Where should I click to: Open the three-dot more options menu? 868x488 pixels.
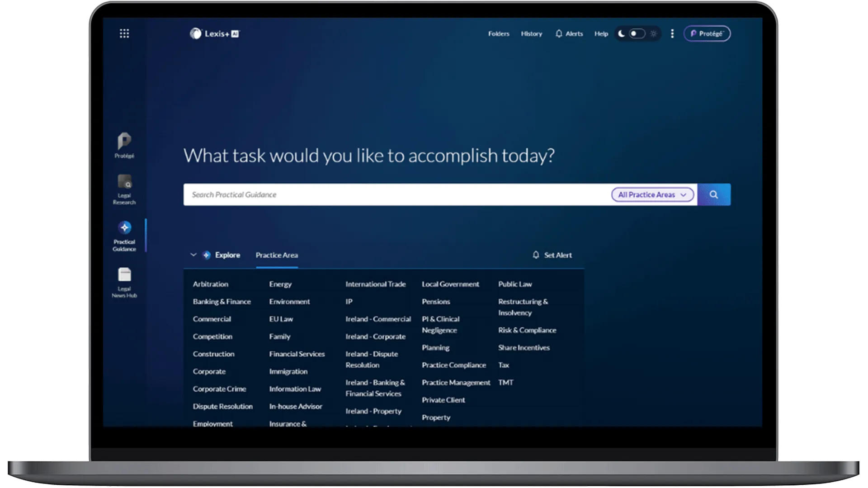672,33
